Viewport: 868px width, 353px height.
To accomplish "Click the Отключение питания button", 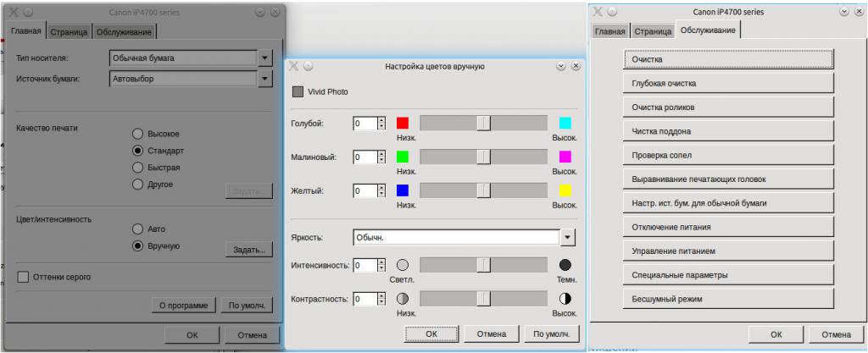I will click(x=728, y=227).
